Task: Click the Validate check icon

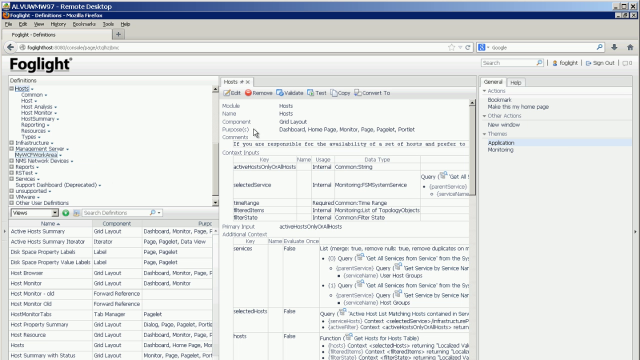Action: (x=280, y=93)
